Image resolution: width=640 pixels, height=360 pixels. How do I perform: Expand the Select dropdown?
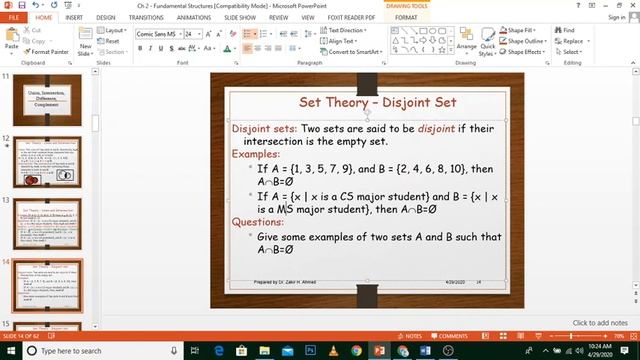pos(569,52)
